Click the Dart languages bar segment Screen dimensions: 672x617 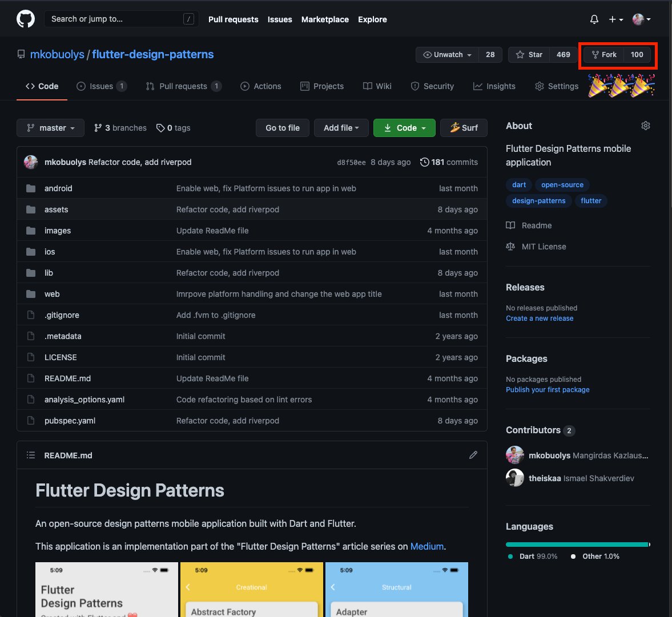577,545
